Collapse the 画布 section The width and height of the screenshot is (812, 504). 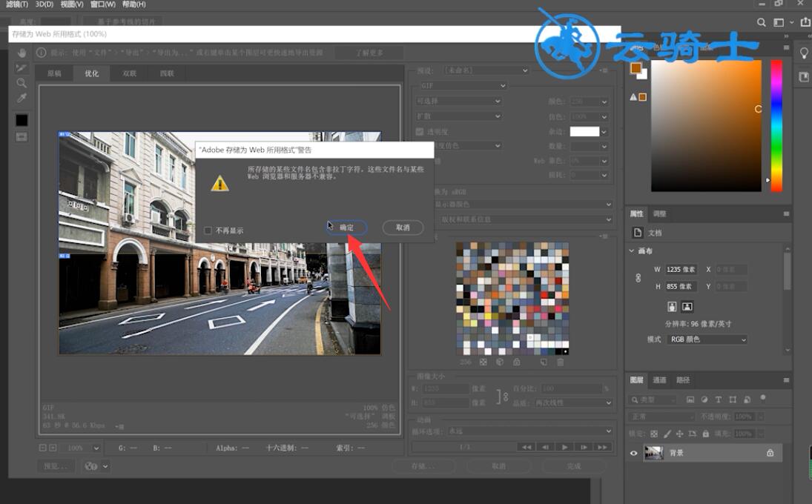click(x=632, y=251)
